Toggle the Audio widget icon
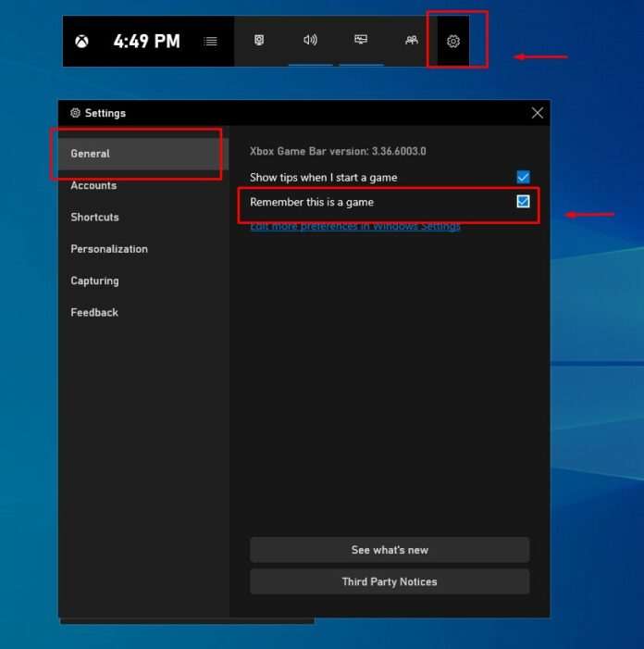The width and height of the screenshot is (644, 649). point(310,40)
